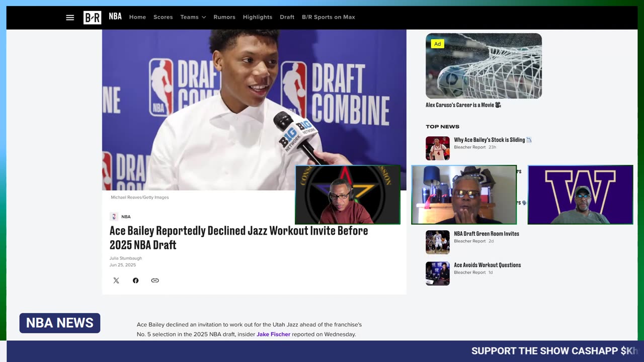The image size is (644, 362).
Task: Open the Highlights section
Action: click(x=258, y=17)
